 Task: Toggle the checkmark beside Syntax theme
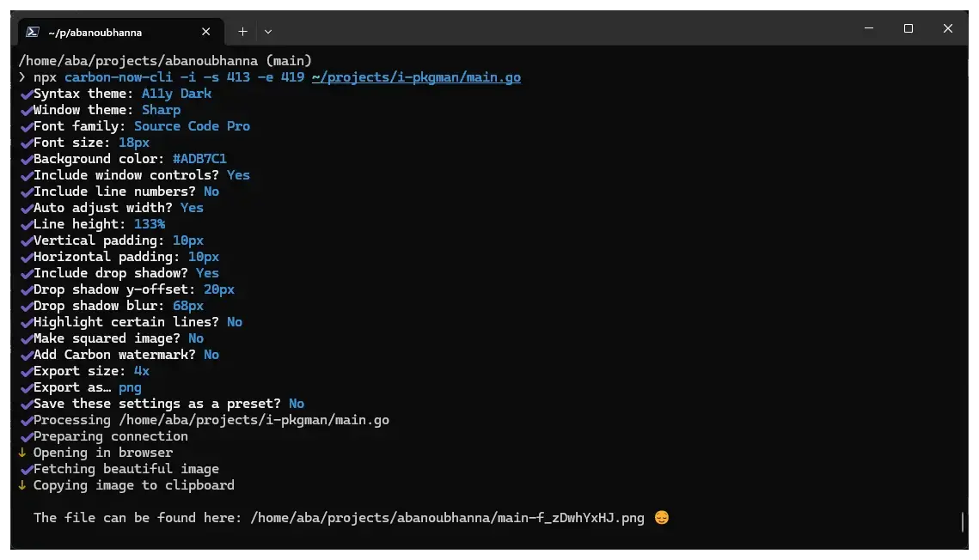(27, 94)
